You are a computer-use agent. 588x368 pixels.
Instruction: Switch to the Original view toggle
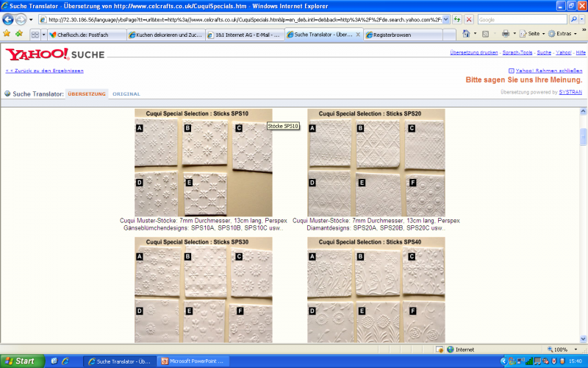pos(126,94)
